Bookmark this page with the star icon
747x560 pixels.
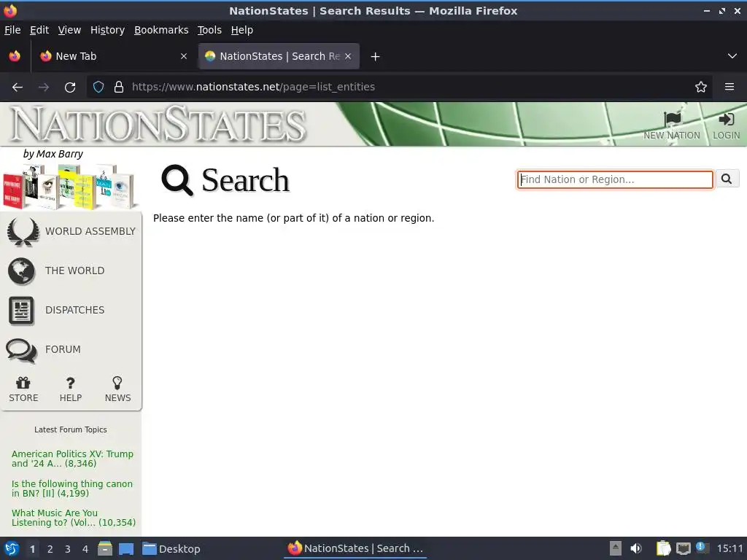pyautogui.click(x=701, y=87)
